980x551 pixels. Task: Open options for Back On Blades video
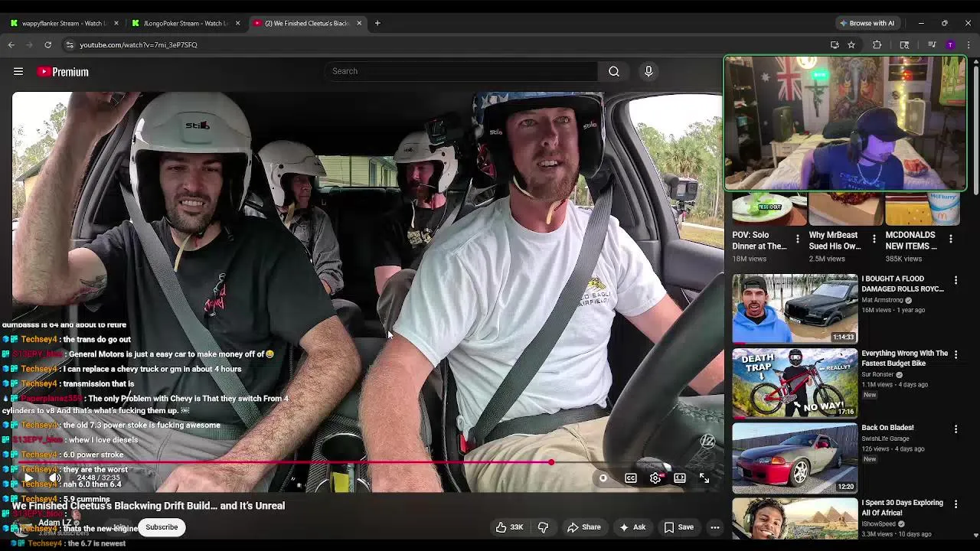click(955, 429)
